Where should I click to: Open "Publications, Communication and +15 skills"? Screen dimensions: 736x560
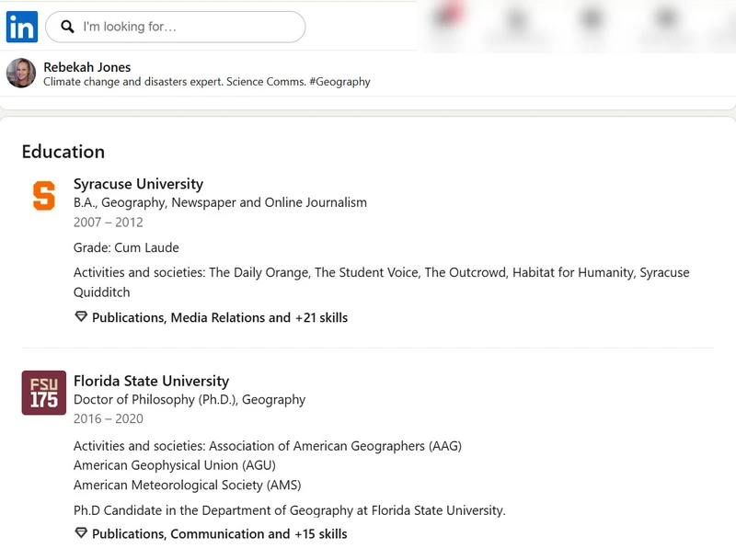coord(219,533)
